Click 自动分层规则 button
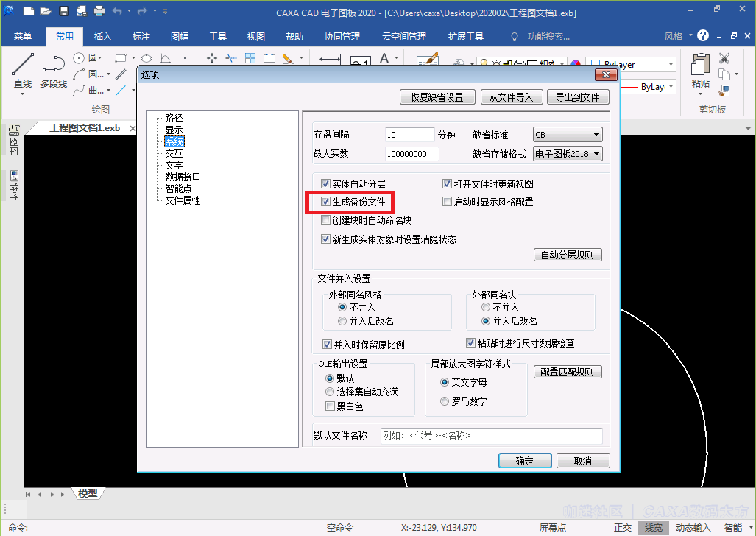Image resolution: width=756 pixels, height=536 pixels. click(x=568, y=255)
